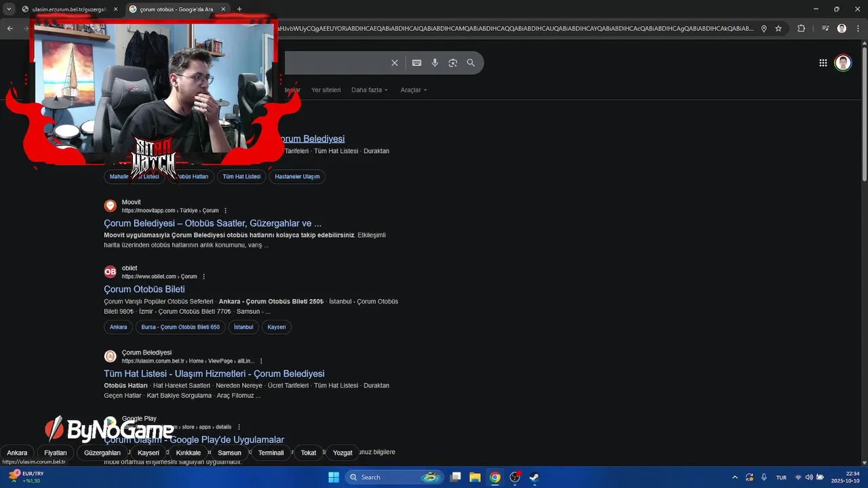Click the taskbar Search box

(394, 477)
